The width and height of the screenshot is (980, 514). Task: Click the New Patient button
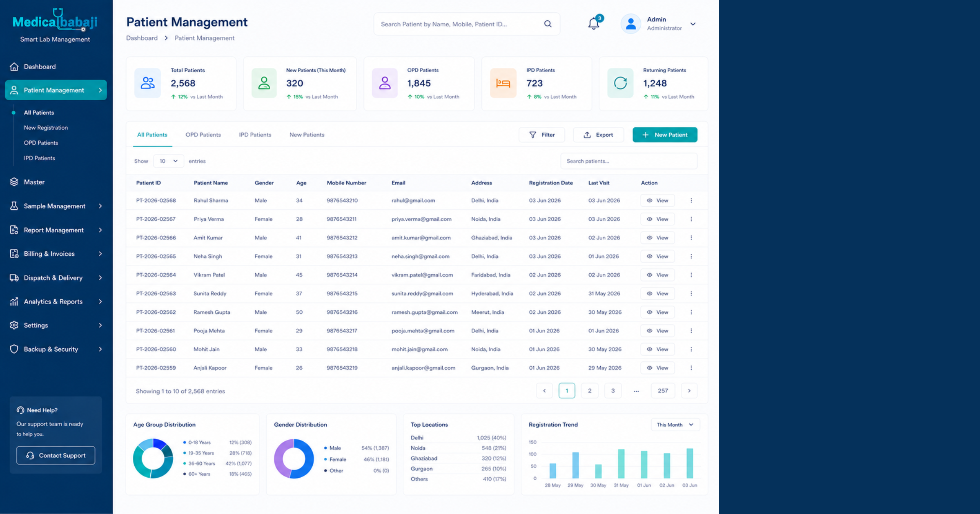[665, 135]
